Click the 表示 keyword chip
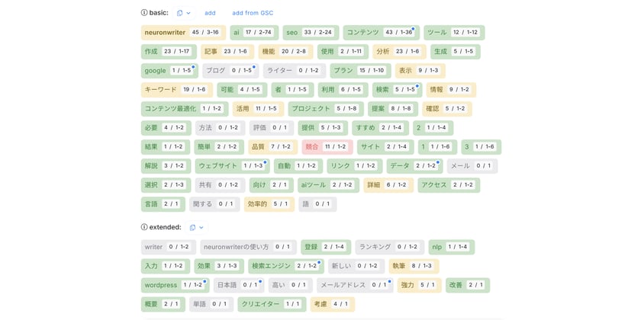 tap(420, 71)
